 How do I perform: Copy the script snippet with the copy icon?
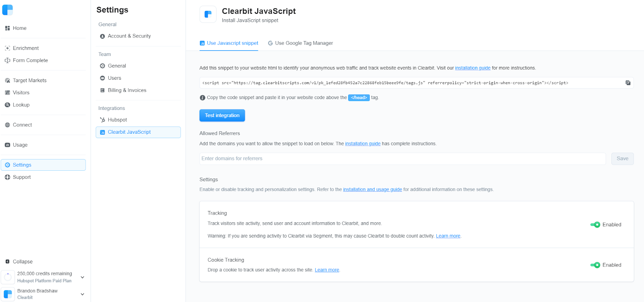(628, 83)
